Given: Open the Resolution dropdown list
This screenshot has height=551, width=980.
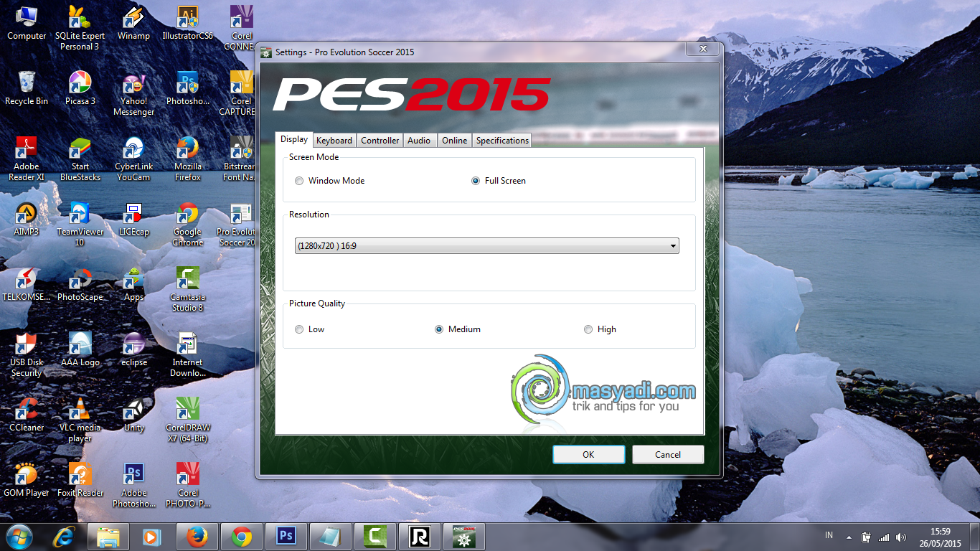Looking at the screenshot, I should [x=487, y=246].
